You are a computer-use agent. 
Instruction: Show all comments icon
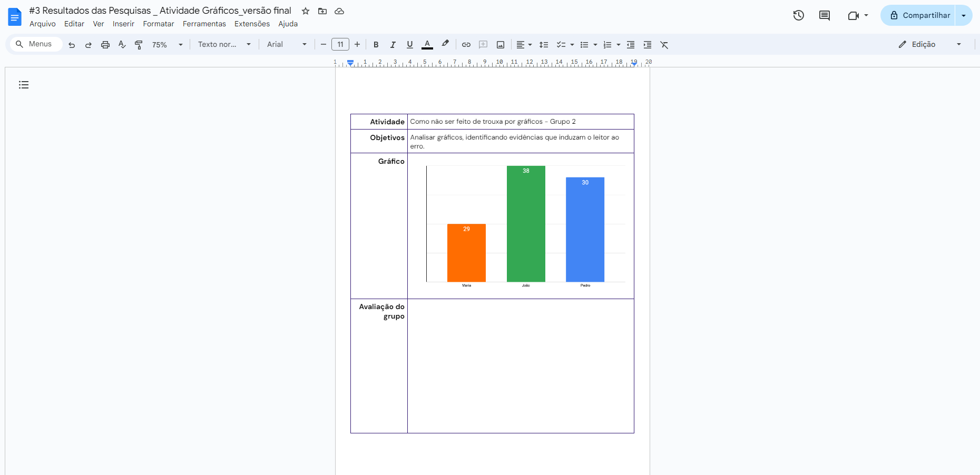[825, 15]
